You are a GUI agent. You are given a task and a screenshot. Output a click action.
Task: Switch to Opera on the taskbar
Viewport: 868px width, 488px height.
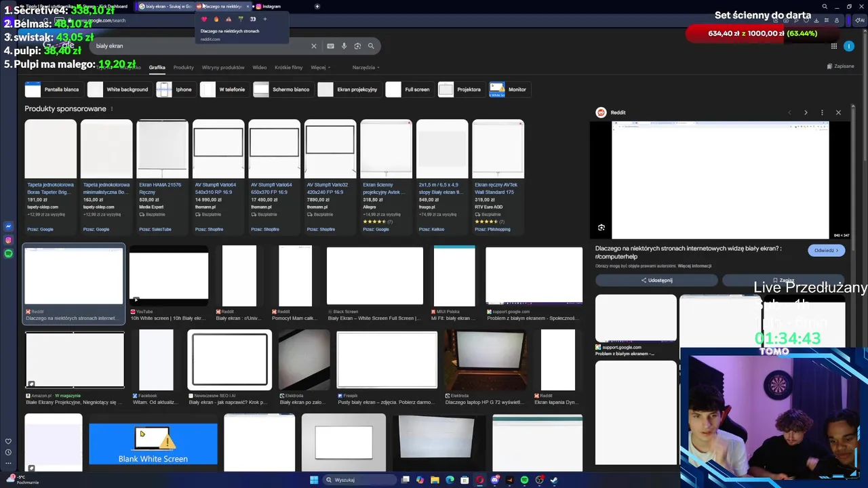pos(479,480)
